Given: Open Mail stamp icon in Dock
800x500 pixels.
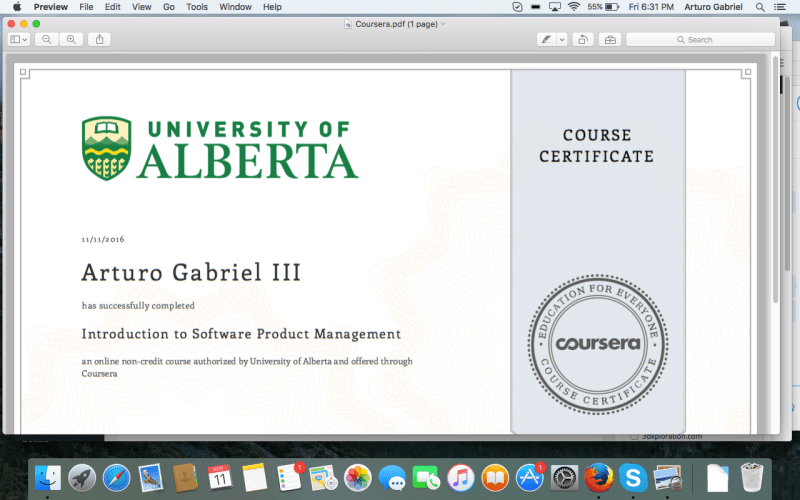Looking at the screenshot, I should [x=151, y=478].
